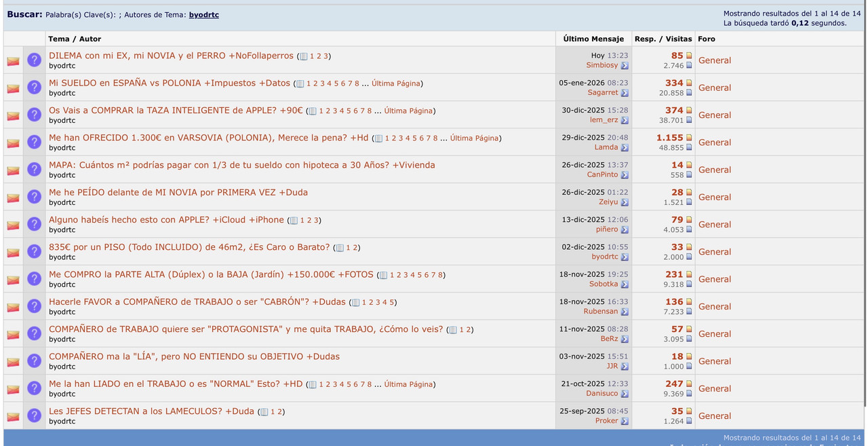This screenshot has width=868, height=446.
Task: Go to Última Página of Mi SUELDO thread
Action: tap(395, 83)
